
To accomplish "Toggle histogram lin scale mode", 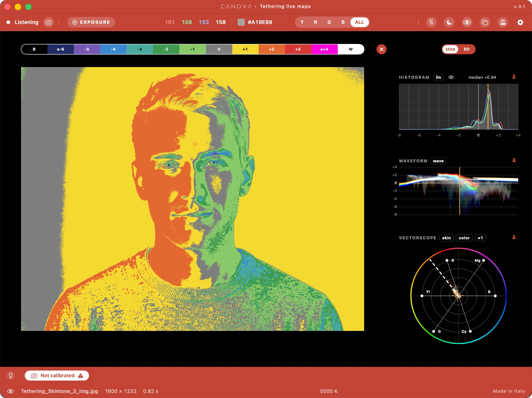I will [438, 77].
